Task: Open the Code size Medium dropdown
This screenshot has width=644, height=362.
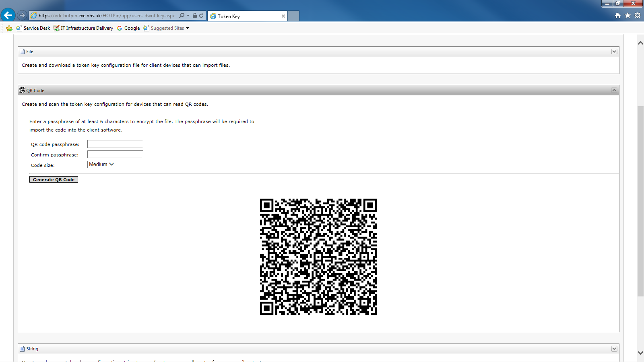Action: tap(101, 165)
